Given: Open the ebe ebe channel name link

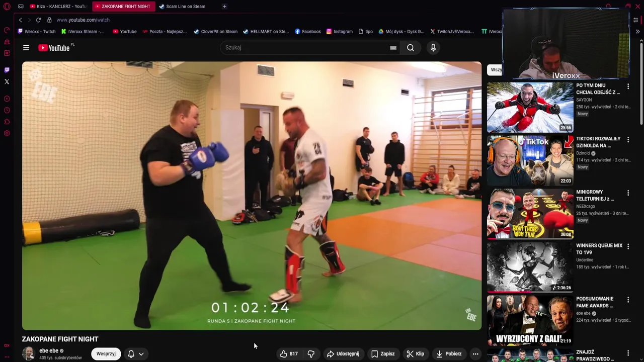Looking at the screenshot, I should [49, 351].
